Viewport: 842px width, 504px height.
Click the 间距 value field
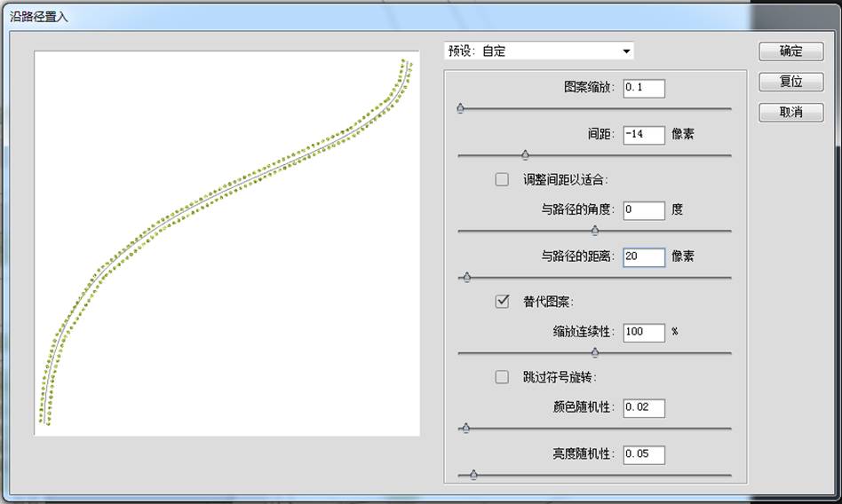[x=644, y=134]
